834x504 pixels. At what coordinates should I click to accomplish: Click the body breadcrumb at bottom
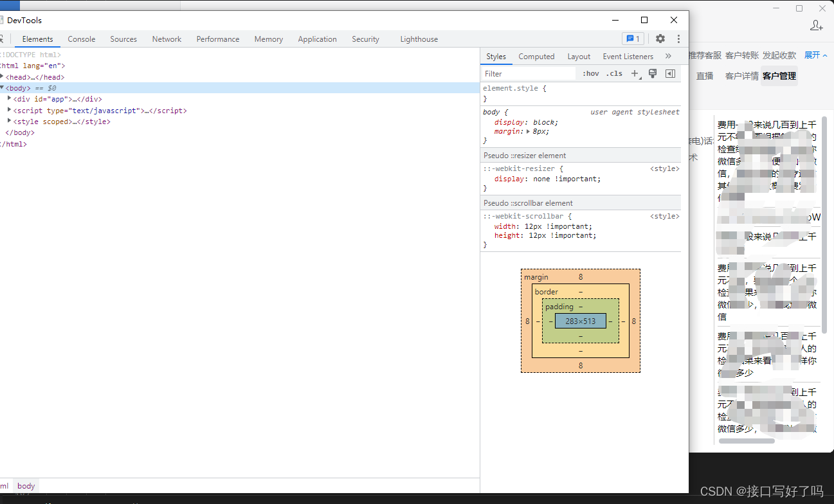point(26,486)
